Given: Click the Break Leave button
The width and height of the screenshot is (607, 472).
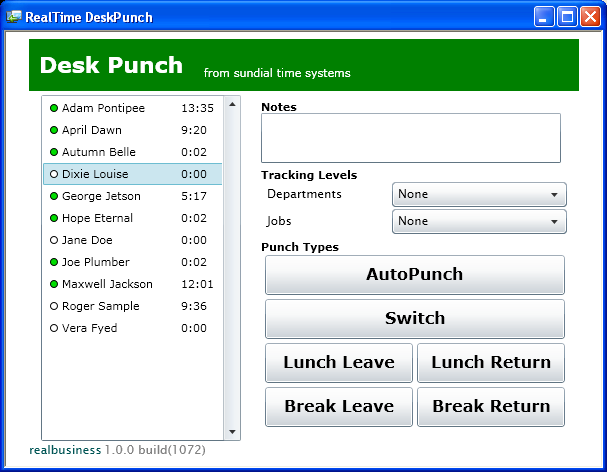Looking at the screenshot, I should (x=339, y=407).
